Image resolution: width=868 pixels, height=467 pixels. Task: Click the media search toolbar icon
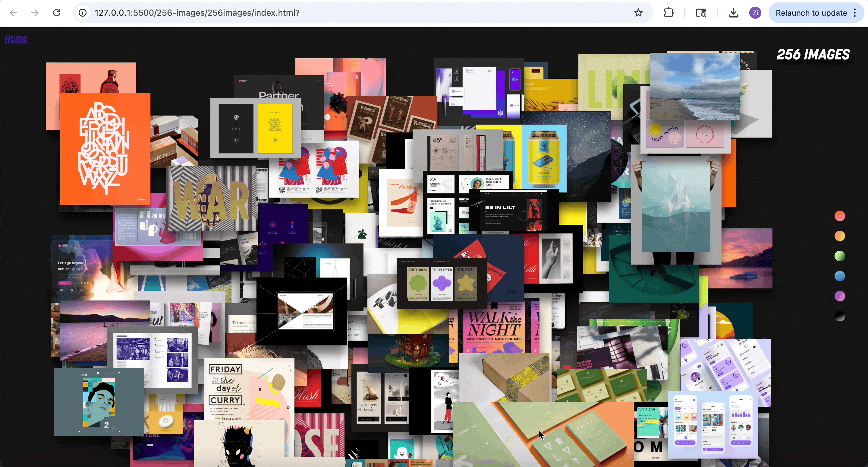tap(701, 13)
